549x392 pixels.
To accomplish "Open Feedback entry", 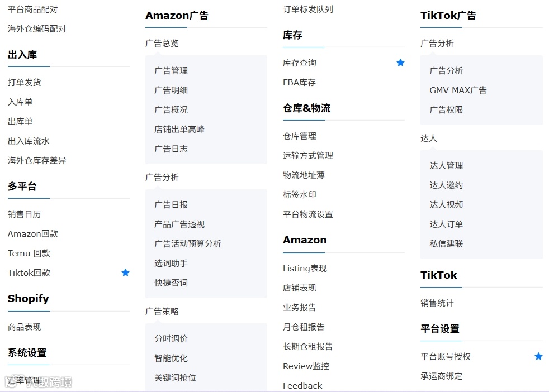I will 302,386.
